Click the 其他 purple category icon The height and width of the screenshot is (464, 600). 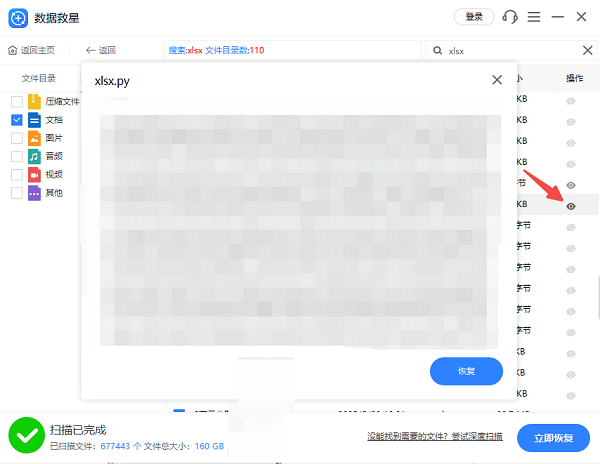tap(34, 192)
